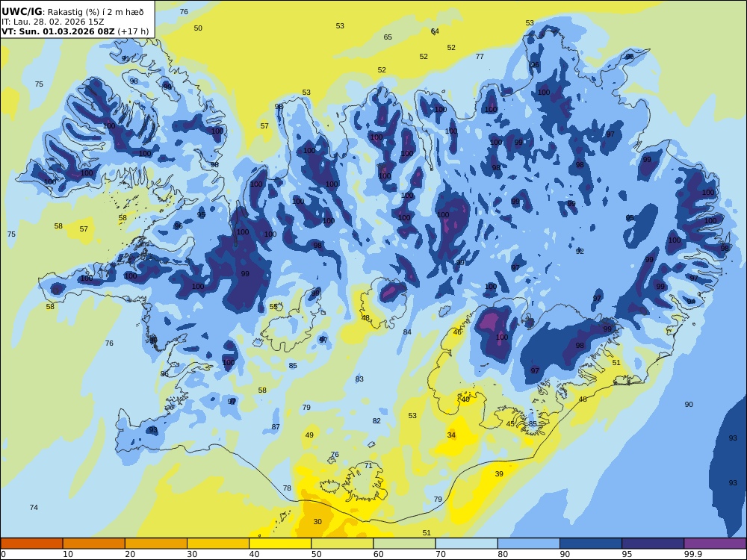Click the '60' legend tick label
The width and height of the screenshot is (747, 560).
pos(378,554)
